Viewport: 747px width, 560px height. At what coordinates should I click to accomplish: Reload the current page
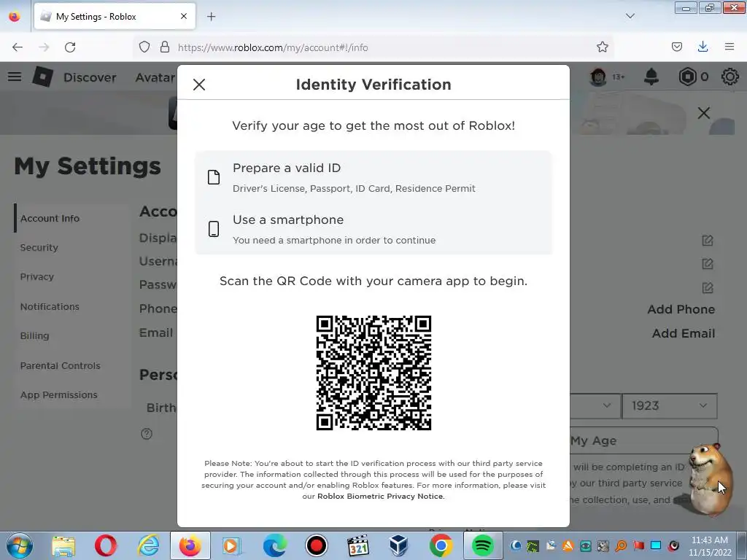click(x=70, y=47)
